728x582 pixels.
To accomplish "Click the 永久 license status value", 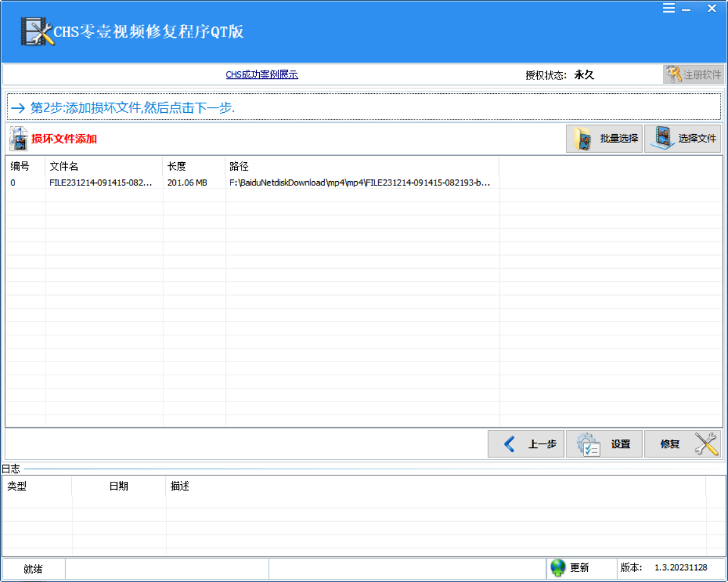I will point(584,75).
